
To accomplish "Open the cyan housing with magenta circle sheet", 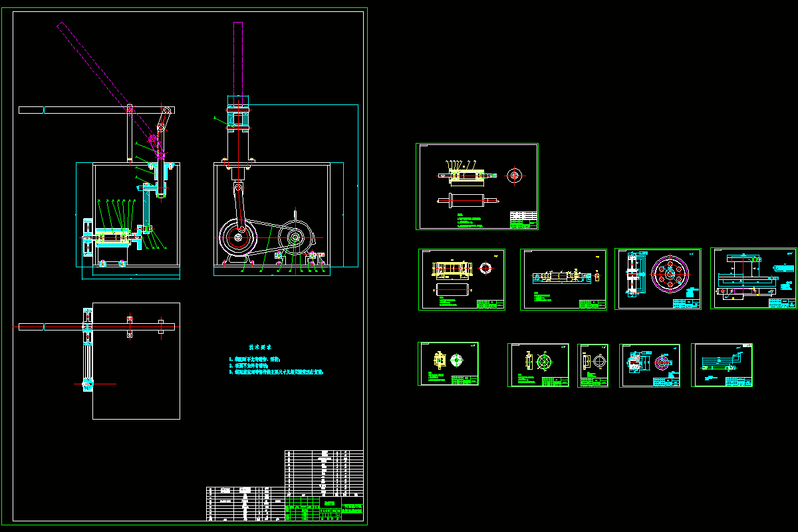I will pos(650,365).
